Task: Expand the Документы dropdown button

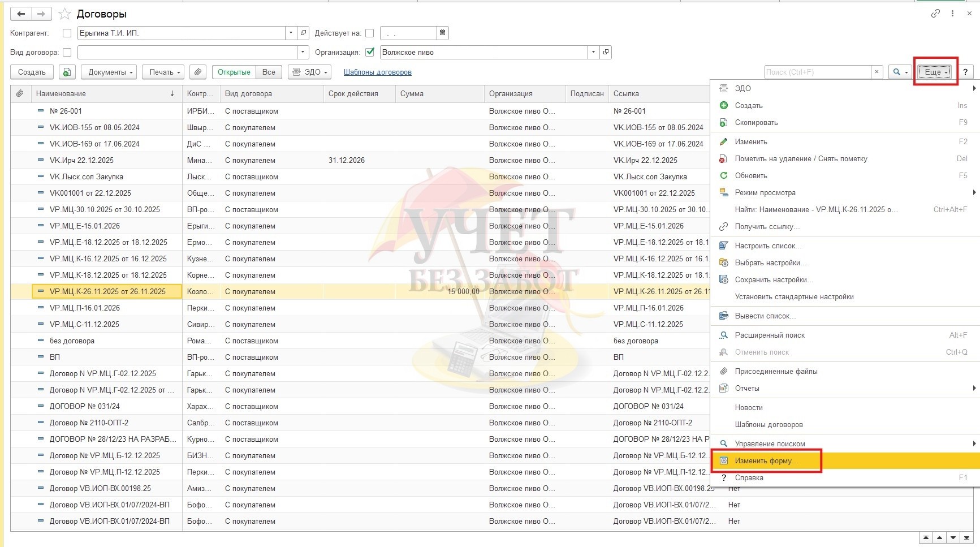Action: coord(110,72)
